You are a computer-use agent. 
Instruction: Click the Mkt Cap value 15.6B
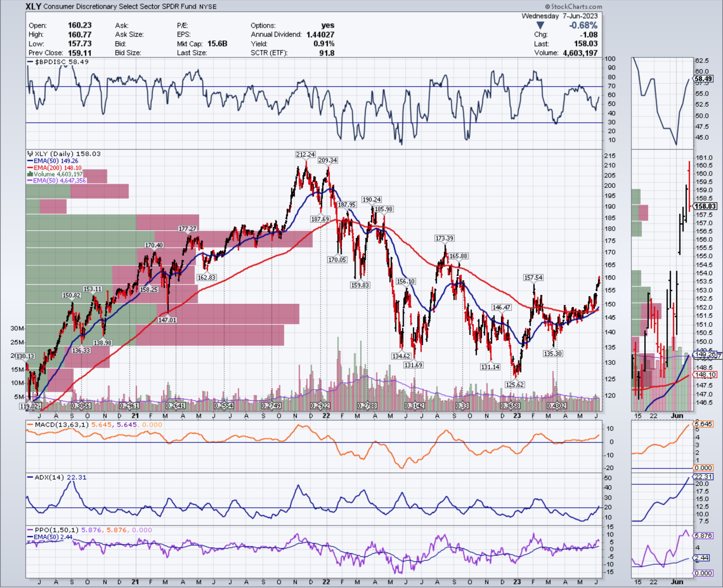click(217, 44)
